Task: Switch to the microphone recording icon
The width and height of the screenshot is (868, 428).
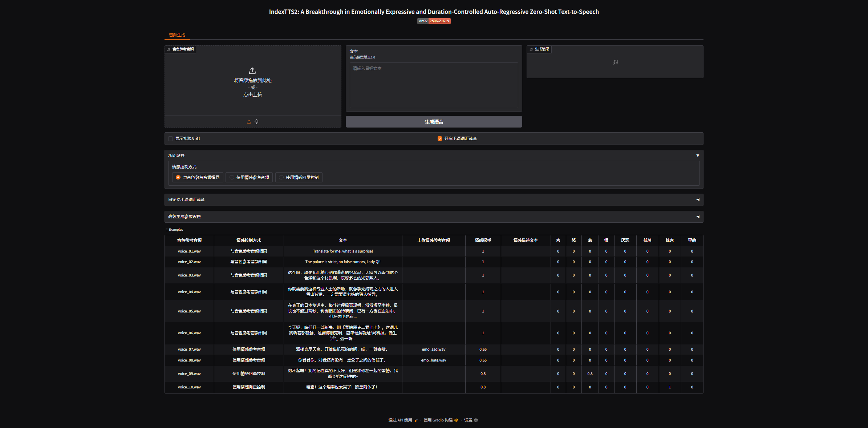Action: coord(256,122)
